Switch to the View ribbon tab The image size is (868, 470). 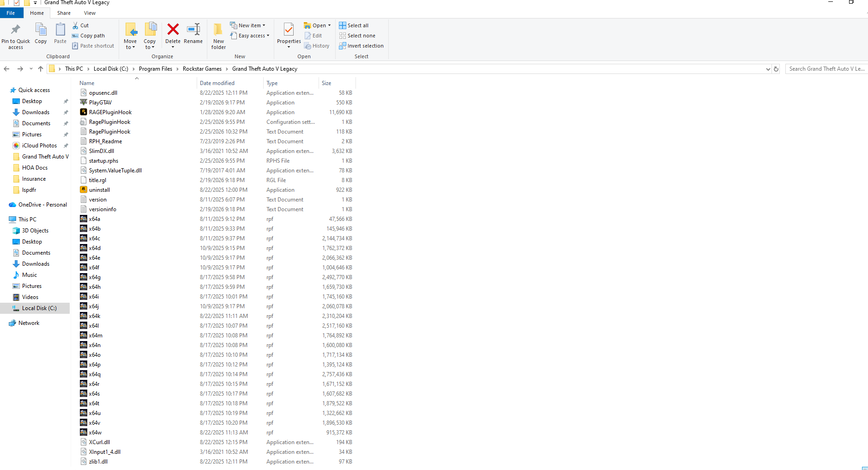90,13
